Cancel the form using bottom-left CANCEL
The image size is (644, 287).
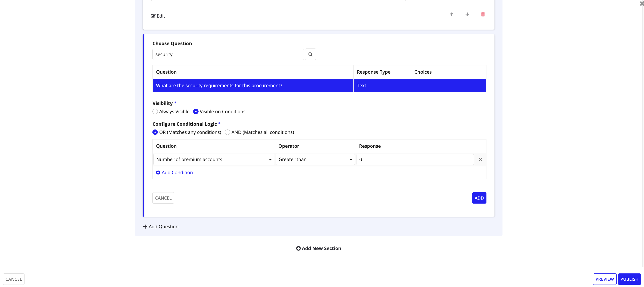[x=14, y=279]
